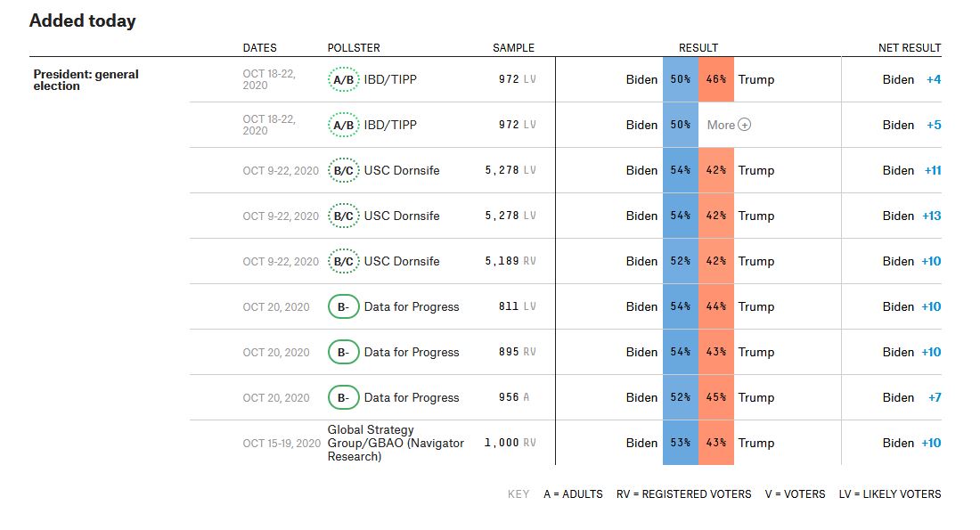Click the plus circle icon beside More
The height and width of the screenshot is (530, 980).
(x=745, y=125)
